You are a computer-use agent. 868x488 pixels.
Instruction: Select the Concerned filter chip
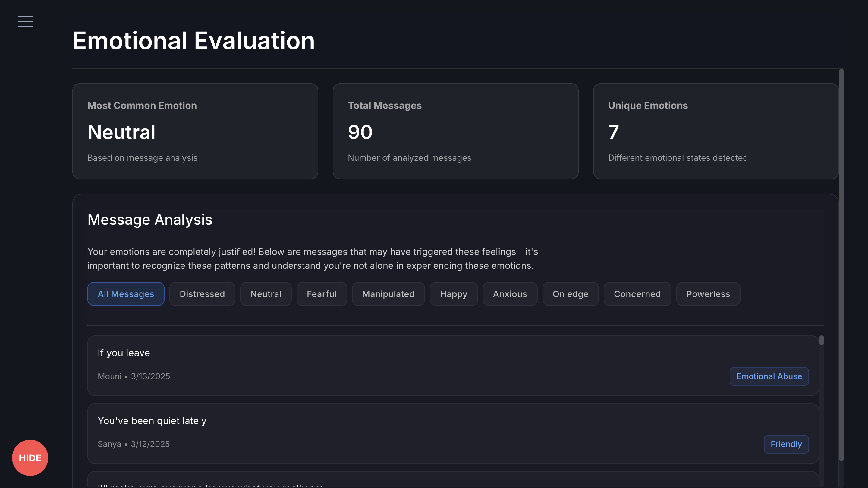click(637, 294)
